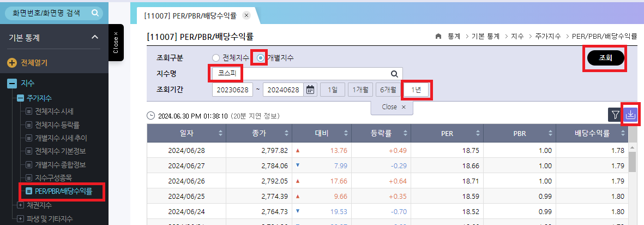Open 개별지수 시세 추이 in the sidebar
Viewport: 644px width, 225px height.
pyautogui.click(x=61, y=138)
